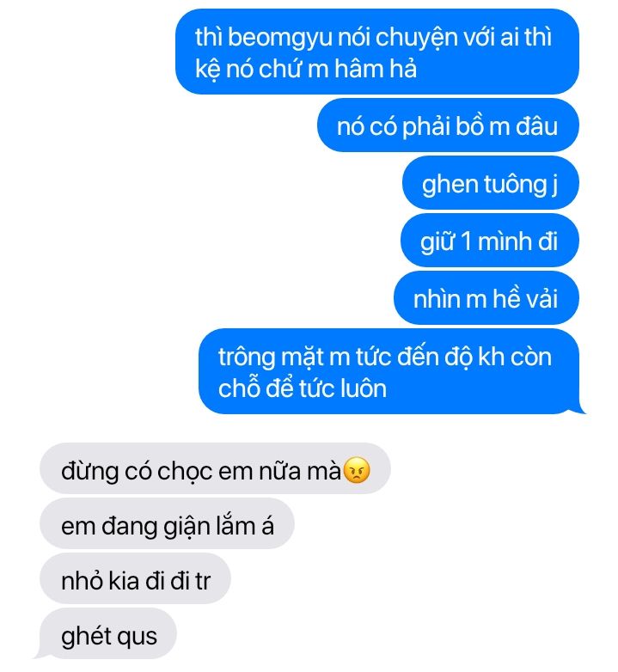Viewport: 618px width, 672px height.
Task: Tap the word 'luôn' in the blue bubble
Action: (364, 388)
